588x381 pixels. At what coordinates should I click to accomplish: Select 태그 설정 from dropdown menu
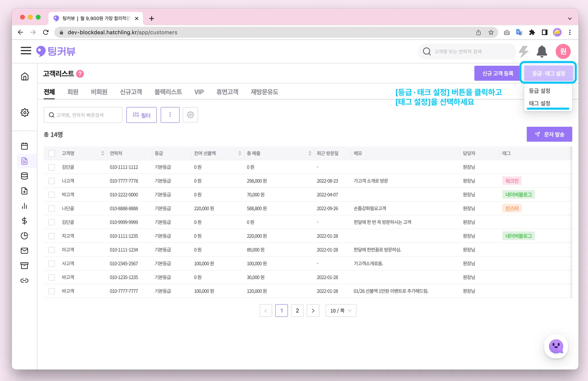tap(539, 103)
